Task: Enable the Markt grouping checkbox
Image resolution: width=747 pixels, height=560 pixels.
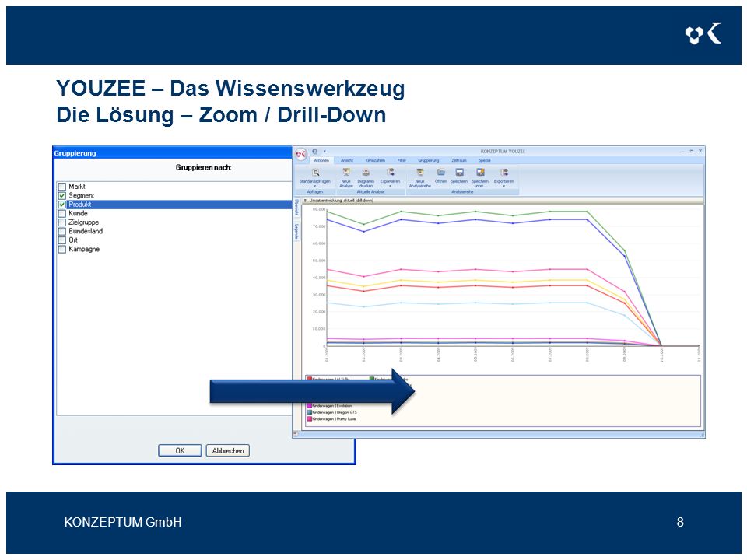Action: coord(62,187)
